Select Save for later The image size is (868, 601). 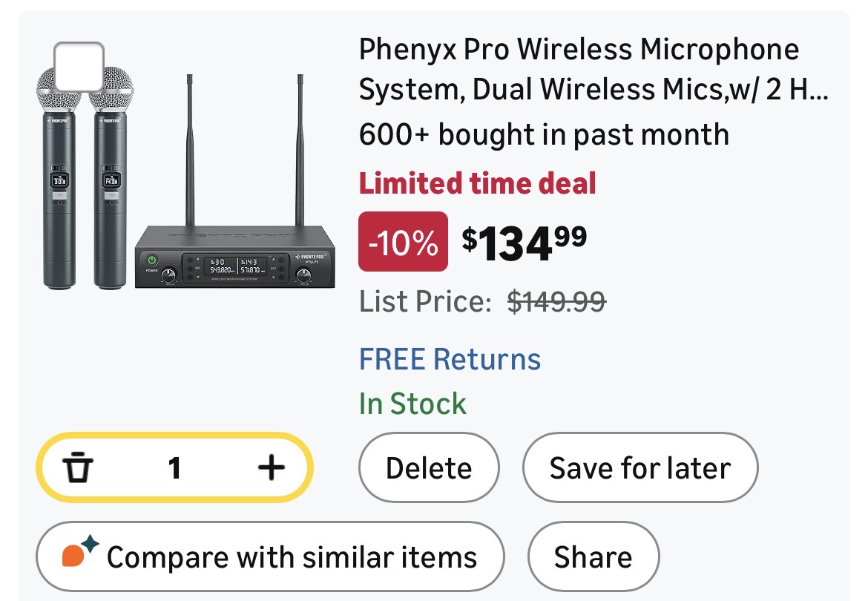640,468
